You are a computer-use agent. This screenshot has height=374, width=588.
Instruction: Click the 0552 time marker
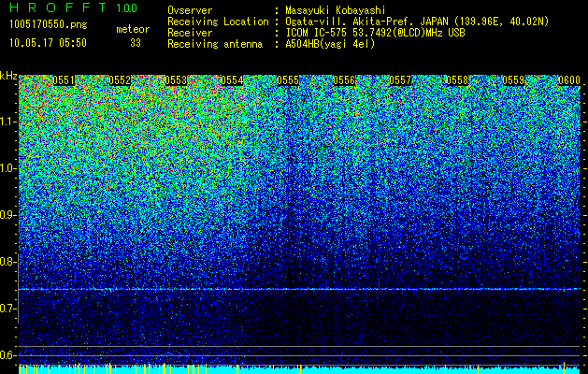[x=120, y=80]
